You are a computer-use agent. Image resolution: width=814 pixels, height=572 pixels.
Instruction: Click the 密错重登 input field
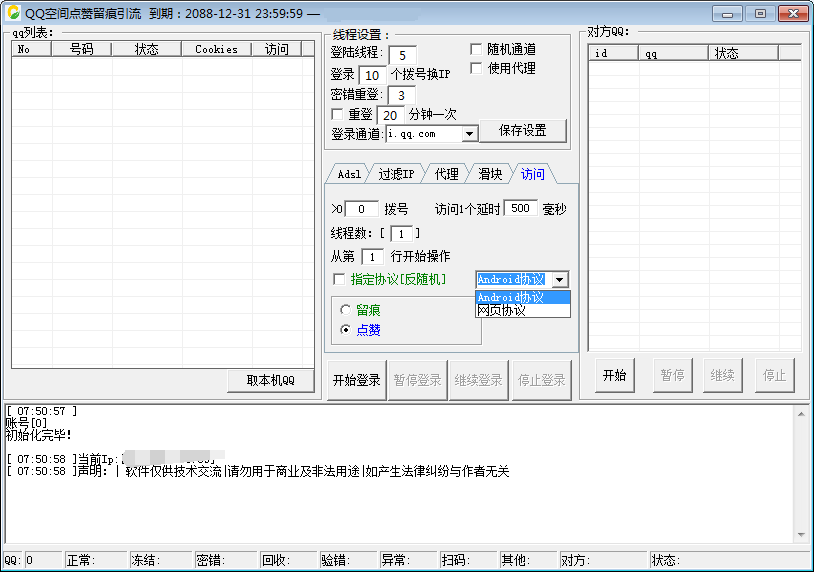click(x=401, y=95)
